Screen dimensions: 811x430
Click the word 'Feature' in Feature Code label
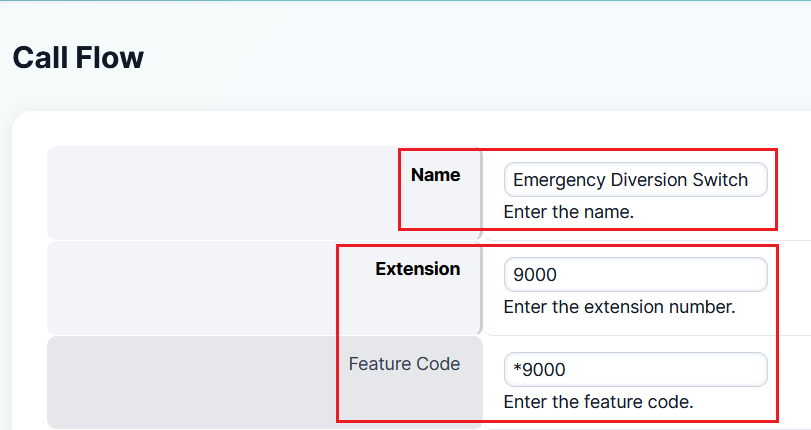pos(380,364)
